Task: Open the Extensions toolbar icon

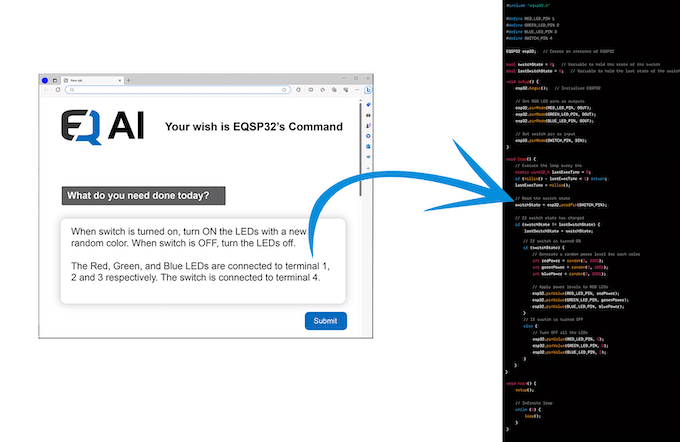Action: 300,90
